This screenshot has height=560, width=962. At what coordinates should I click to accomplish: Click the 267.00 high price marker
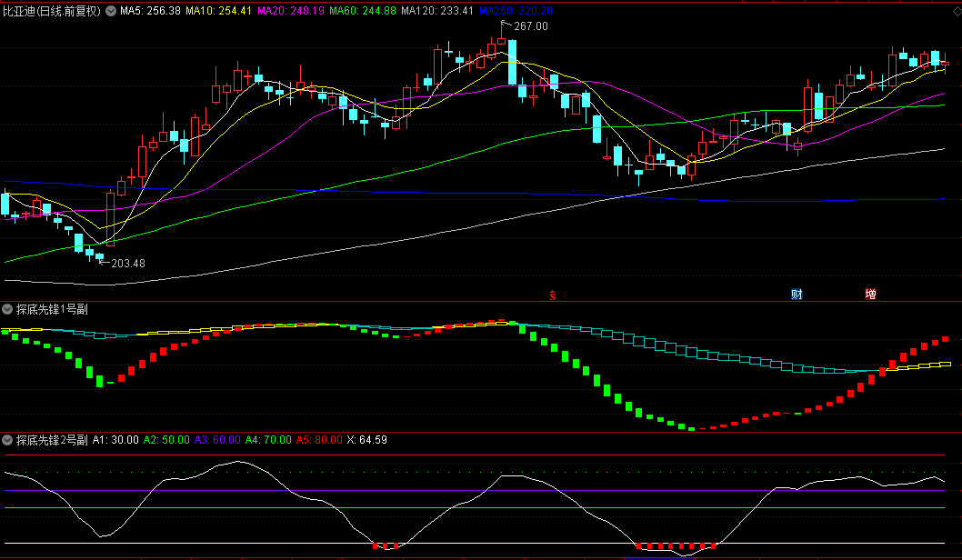[531, 26]
